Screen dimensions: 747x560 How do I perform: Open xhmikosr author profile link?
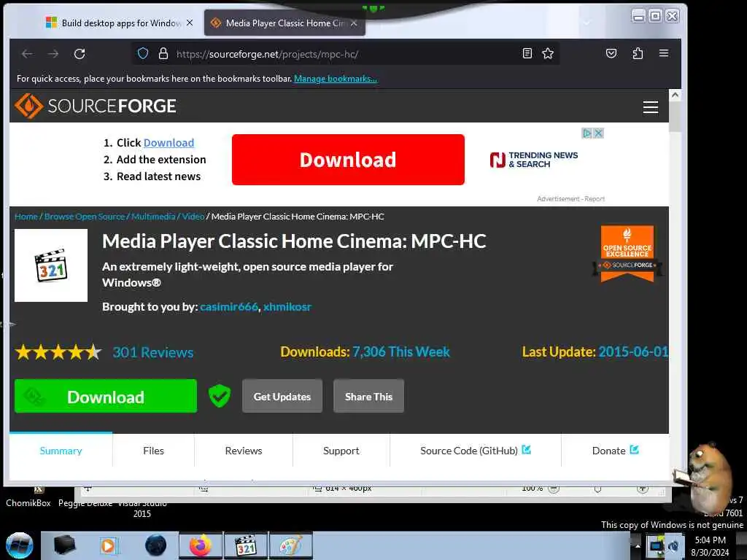287,307
